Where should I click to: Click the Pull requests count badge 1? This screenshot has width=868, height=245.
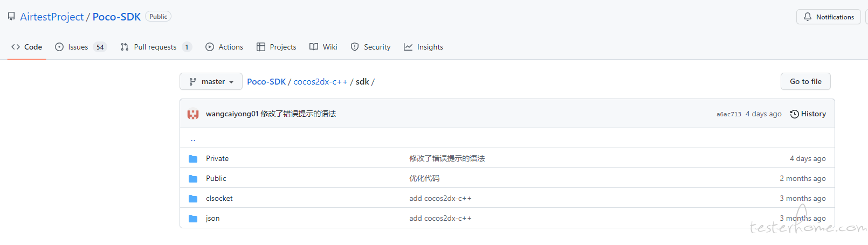(x=187, y=47)
